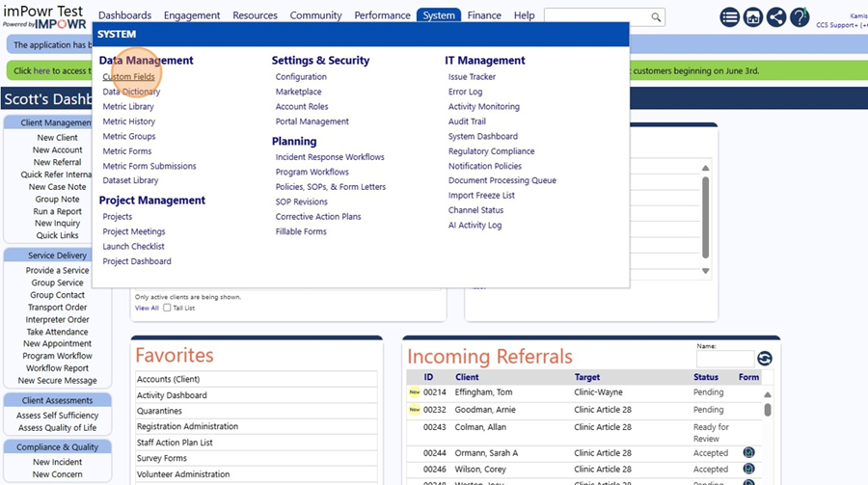Click Provide a Service sidebar link

point(58,271)
